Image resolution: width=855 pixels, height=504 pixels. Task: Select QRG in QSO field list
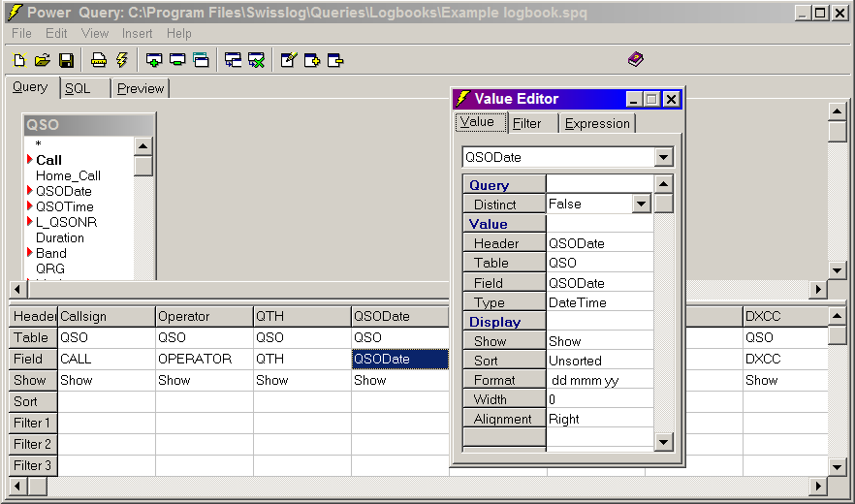(50, 268)
